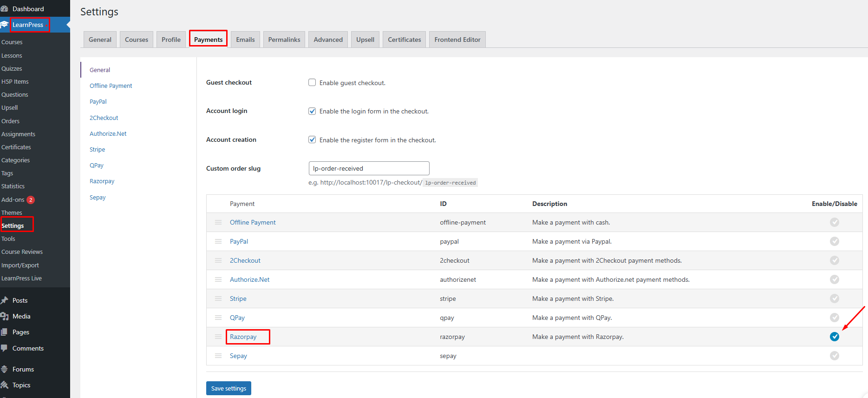
Task: Enable guest checkout checkbox
Action: [312, 82]
